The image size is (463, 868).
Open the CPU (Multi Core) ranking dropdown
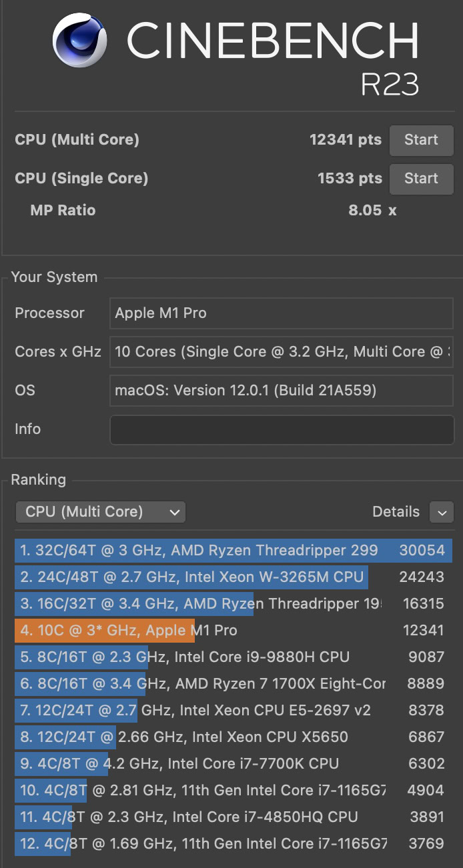[101, 512]
